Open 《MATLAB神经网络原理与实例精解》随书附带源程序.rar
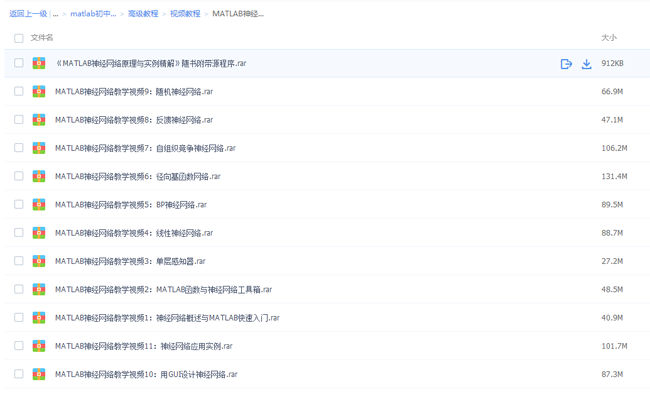This screenshot has height=399, width=650. (x=151, y=63)
